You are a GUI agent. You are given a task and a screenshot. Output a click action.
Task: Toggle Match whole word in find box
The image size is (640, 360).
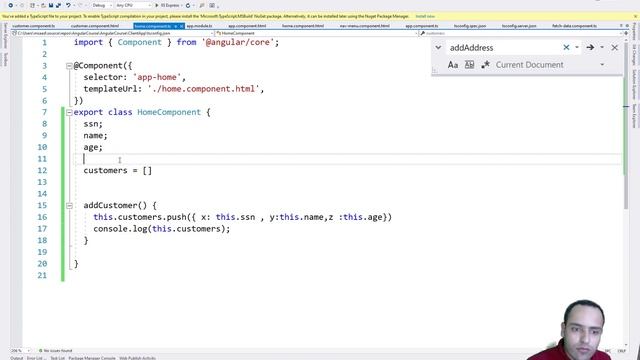coord(469,65)
